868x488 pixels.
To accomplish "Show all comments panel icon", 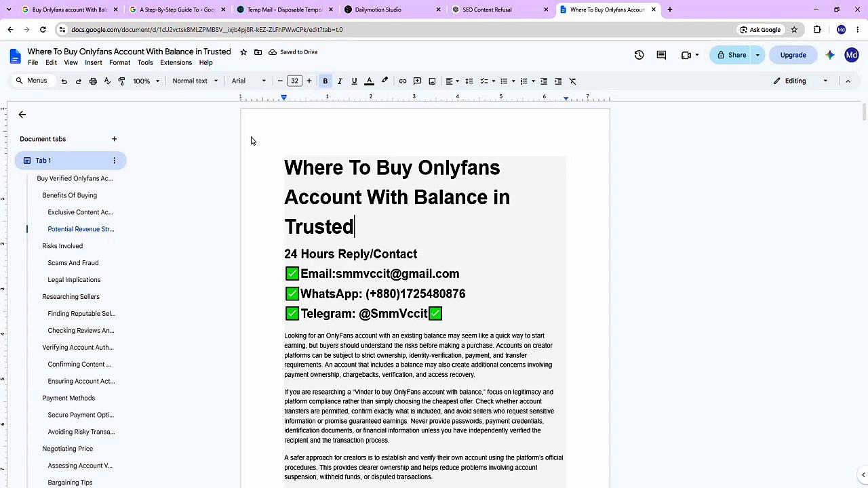I will (661, 55).
